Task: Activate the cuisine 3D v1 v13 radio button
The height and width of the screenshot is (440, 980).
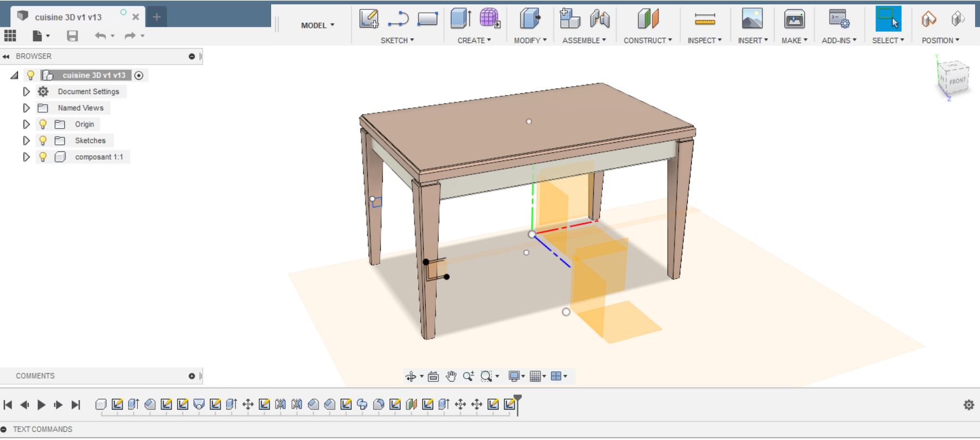Action: click(139, 76)
